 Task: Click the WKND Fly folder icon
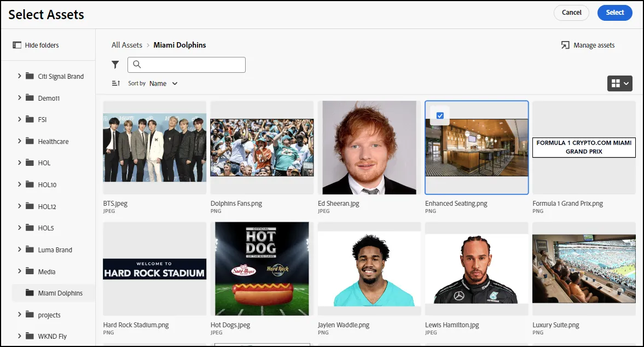pyautogui.click(x=30, y=336)
